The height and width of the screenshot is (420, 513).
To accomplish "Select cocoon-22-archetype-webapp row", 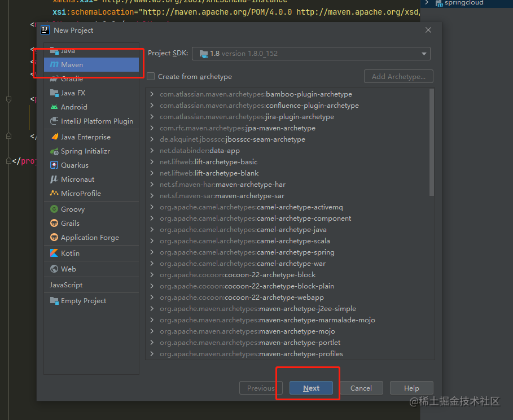I will (x=287, y=297).
